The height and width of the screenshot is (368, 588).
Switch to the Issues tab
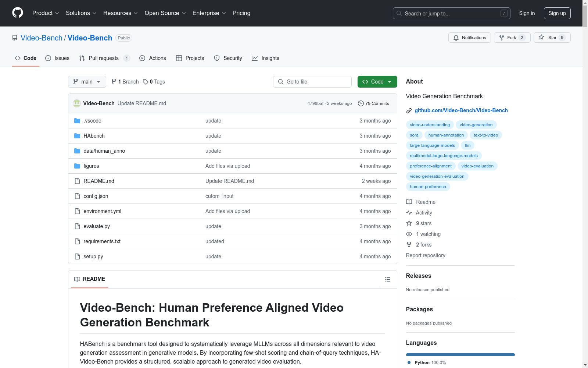(57, 58)
